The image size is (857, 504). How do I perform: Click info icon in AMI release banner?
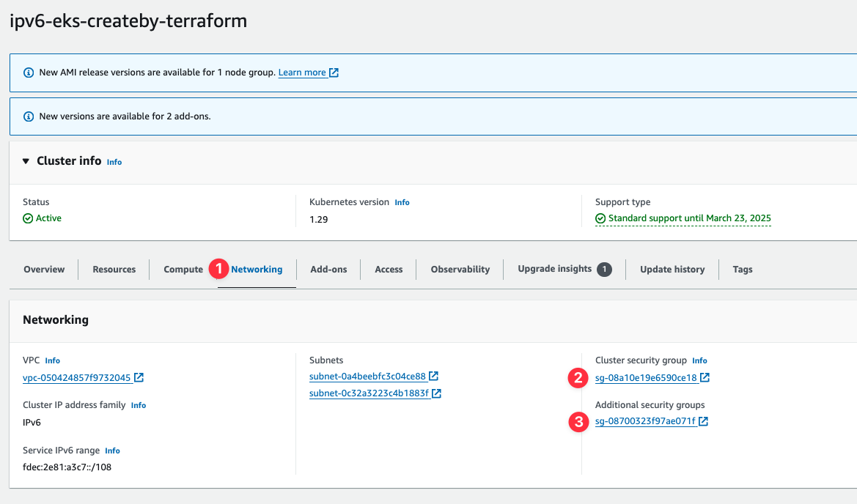click(29, 73)
